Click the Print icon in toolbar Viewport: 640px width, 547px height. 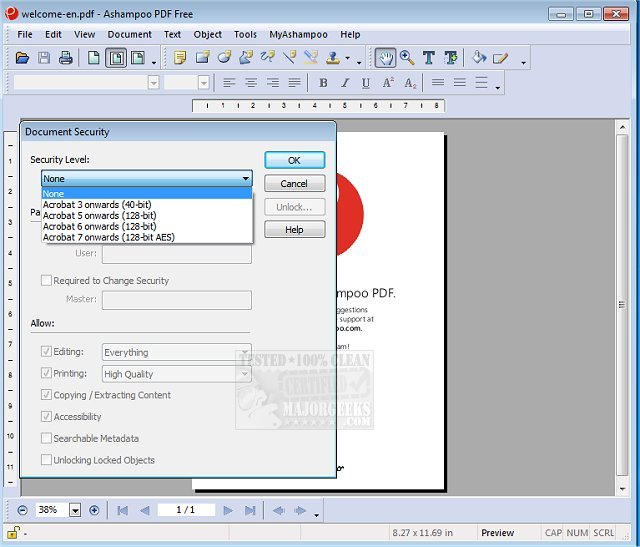pos(66,58)
